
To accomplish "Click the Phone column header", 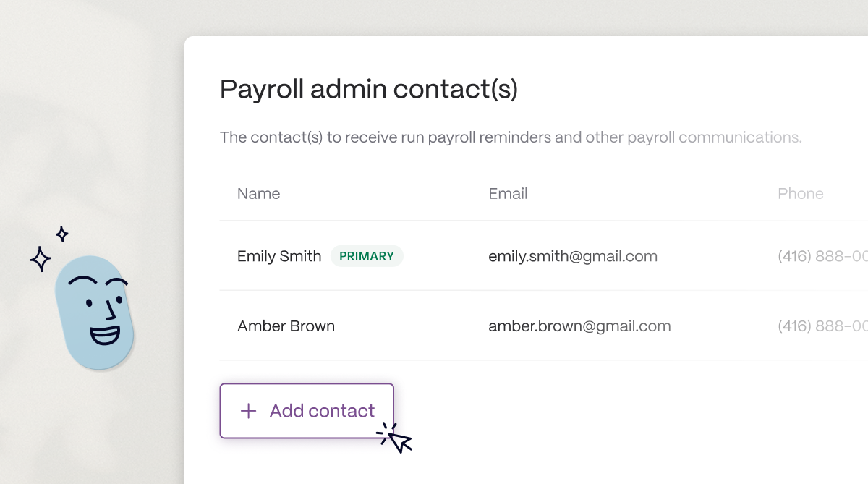I will click(800, 194).
